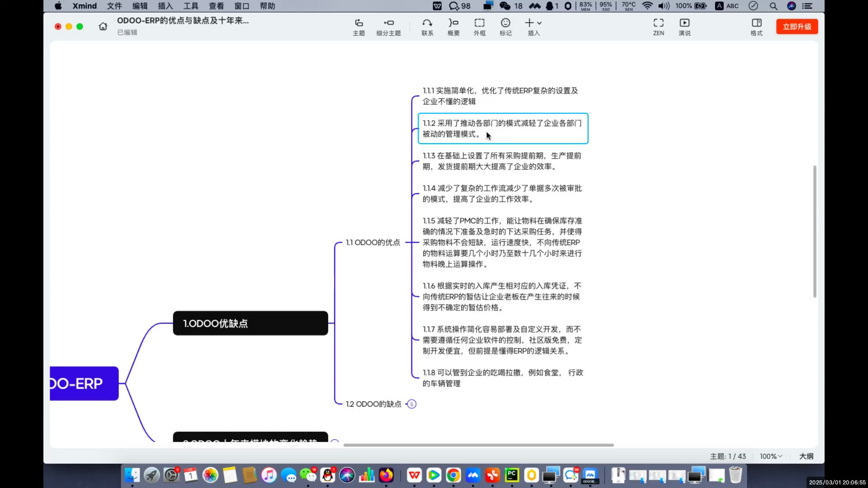Open System Preferences from the Dock
Screen dimensions: 868x488
pos(171,475)
